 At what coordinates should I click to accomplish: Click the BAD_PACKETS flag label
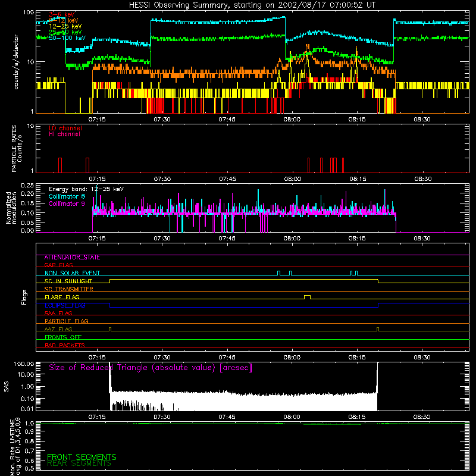(x=65, y=345)
